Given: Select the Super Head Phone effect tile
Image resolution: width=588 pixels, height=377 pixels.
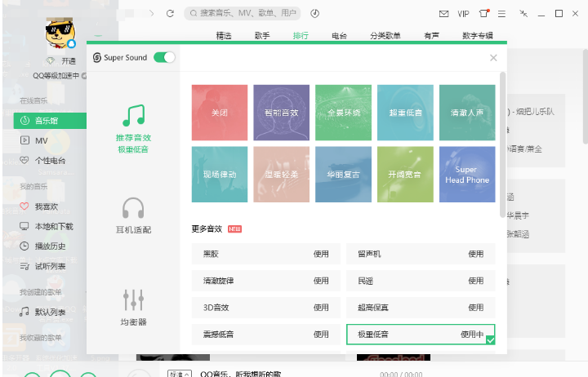Looking at the screenshot, I should [x=467, y=175].
